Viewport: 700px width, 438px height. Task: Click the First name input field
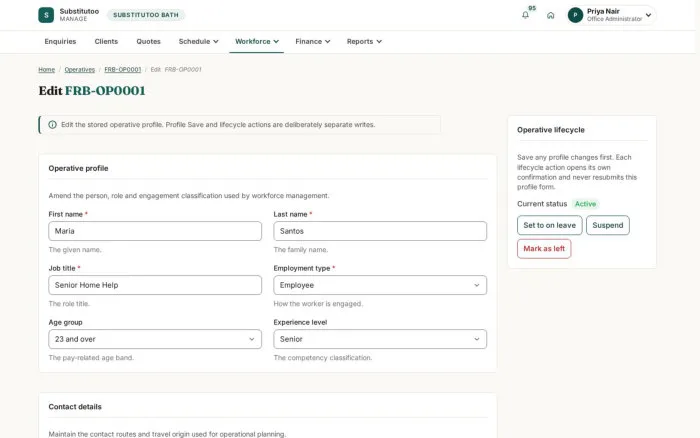[x=155, y=231]
